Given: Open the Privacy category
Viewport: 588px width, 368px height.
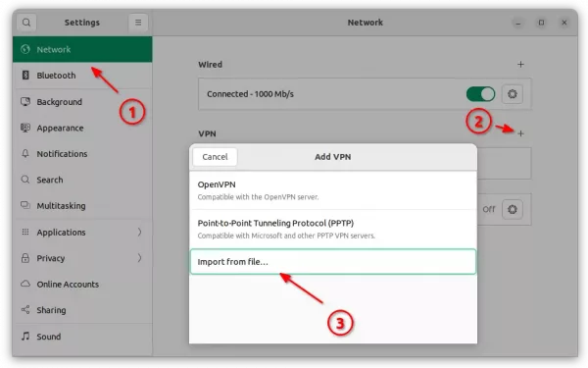Looking at the screenshot, I should 82,258.
